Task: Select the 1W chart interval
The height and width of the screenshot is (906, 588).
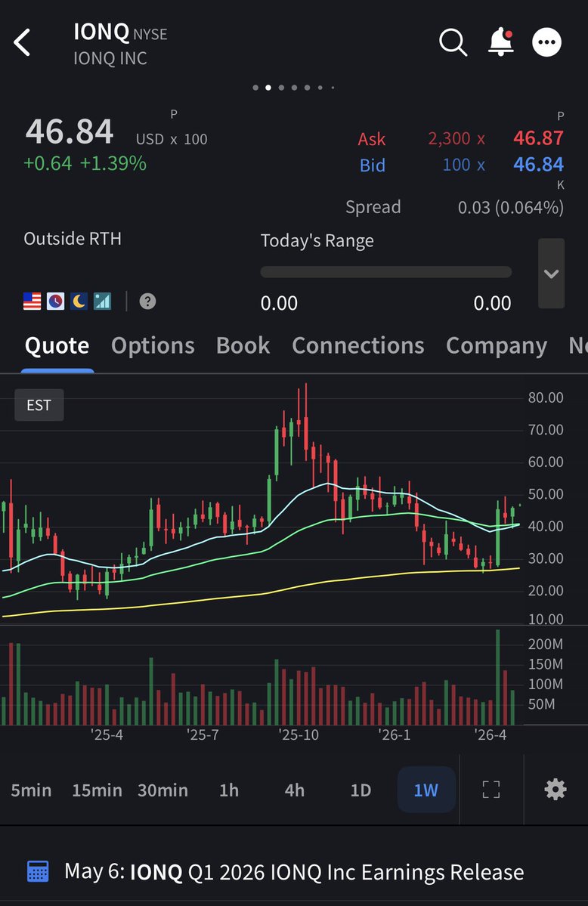Action: 426,790
